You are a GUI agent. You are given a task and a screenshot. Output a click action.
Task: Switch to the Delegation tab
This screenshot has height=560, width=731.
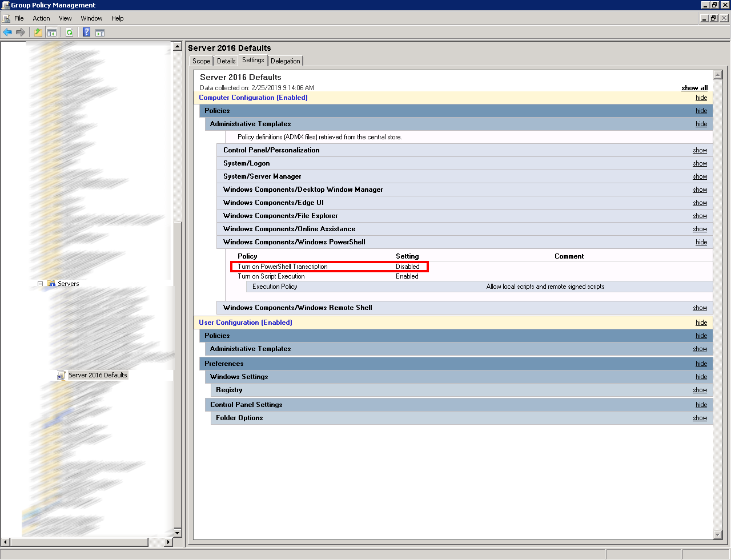tap(286, 61)
